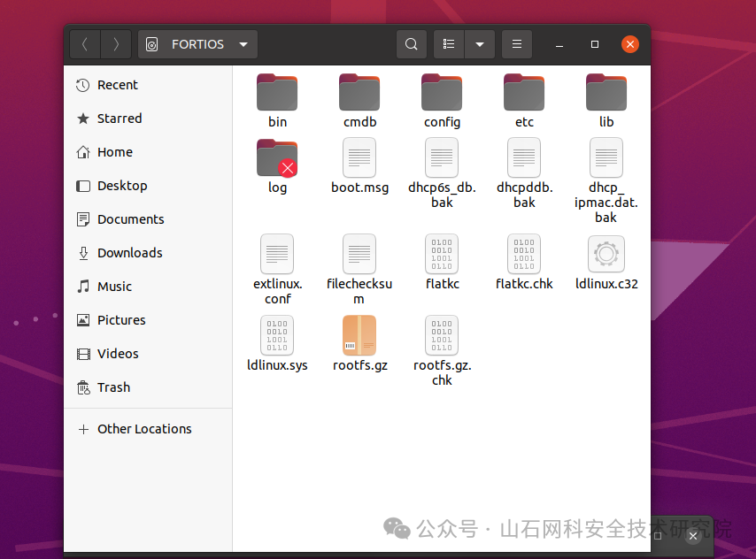
Task: Click the FORTIOS path bar label
Action: (197, 44)
